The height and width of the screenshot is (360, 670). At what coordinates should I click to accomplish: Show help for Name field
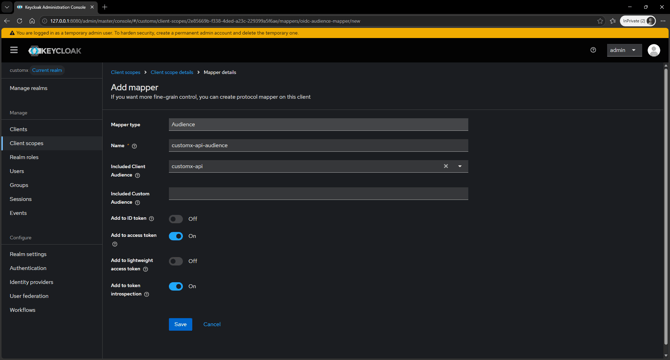click(134, 146)
